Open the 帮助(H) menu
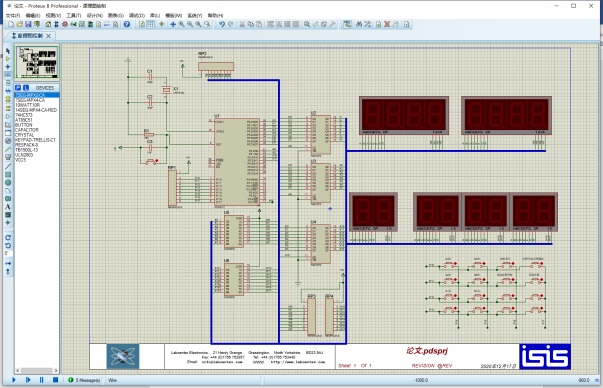The height and width of the screenshot is (388, 603). [x=215, y=15]
